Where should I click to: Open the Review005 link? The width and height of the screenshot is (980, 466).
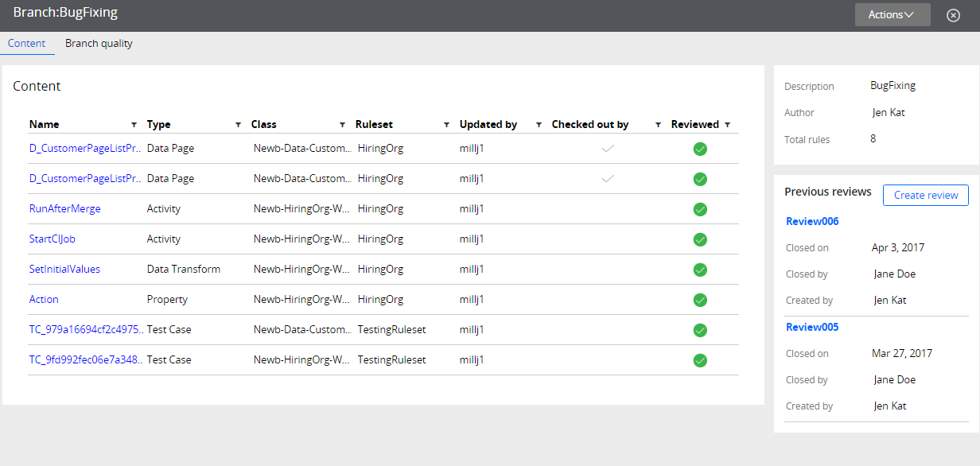(812, 327)
